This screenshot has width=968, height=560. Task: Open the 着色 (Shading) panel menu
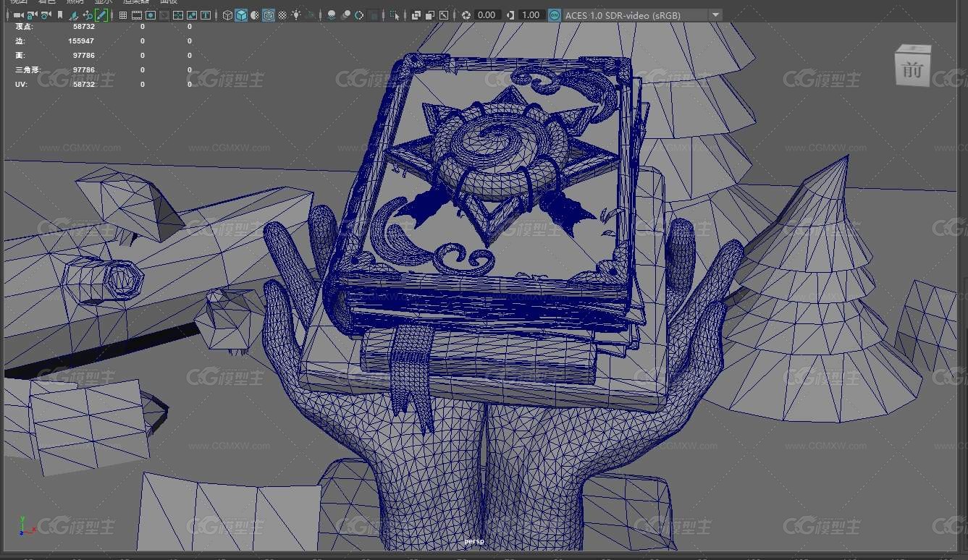pos(47,2)
